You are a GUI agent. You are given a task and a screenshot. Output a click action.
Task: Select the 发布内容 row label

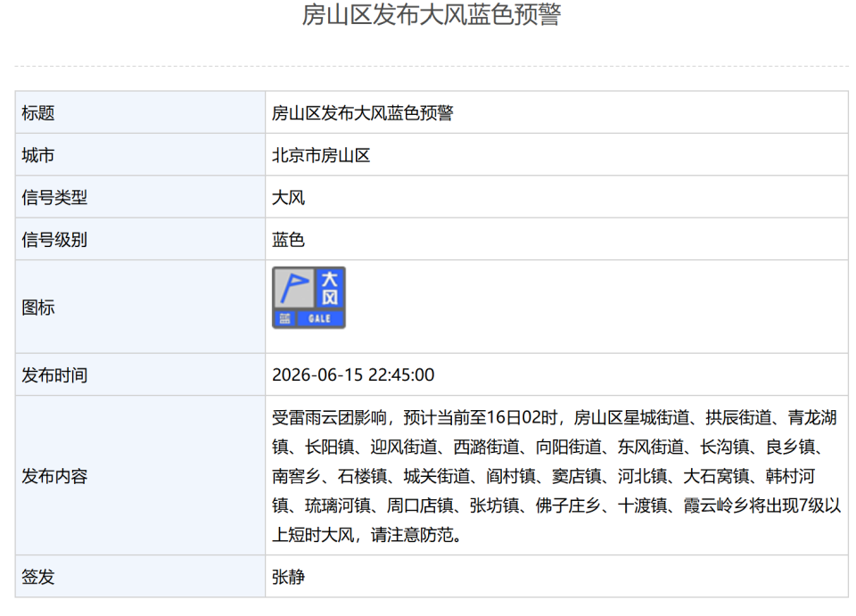pyautogui.click(x=54, y=476)
